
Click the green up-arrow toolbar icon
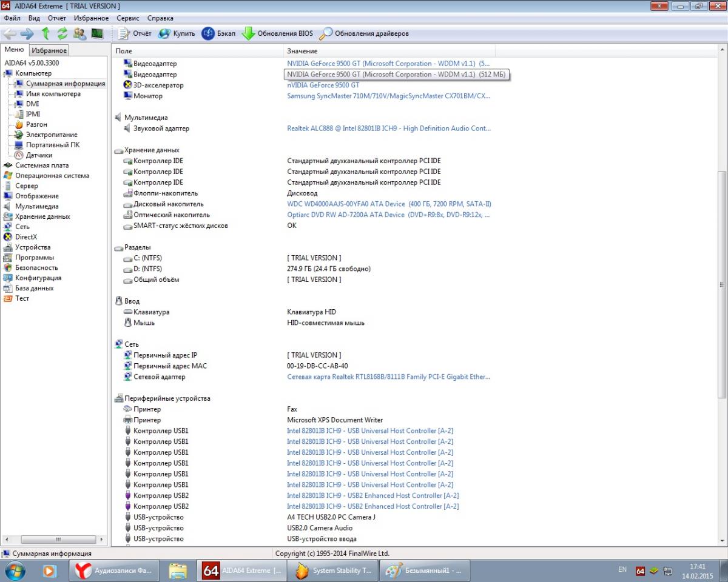coord(45,33)
